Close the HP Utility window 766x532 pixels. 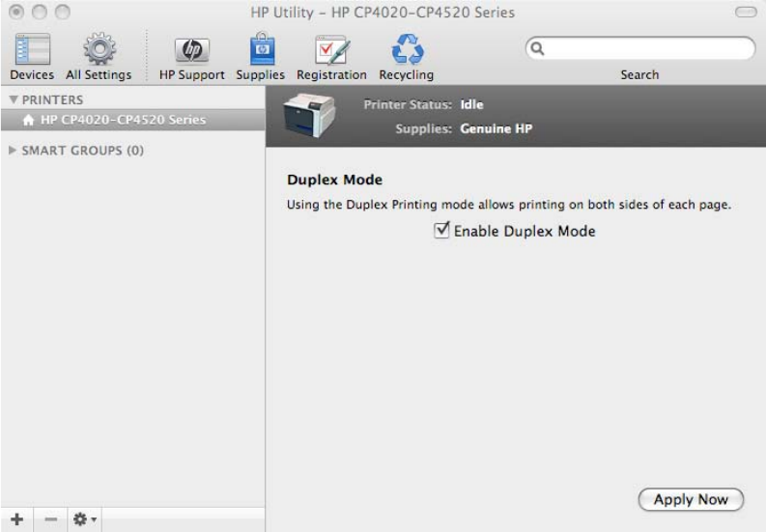[16, 12]
